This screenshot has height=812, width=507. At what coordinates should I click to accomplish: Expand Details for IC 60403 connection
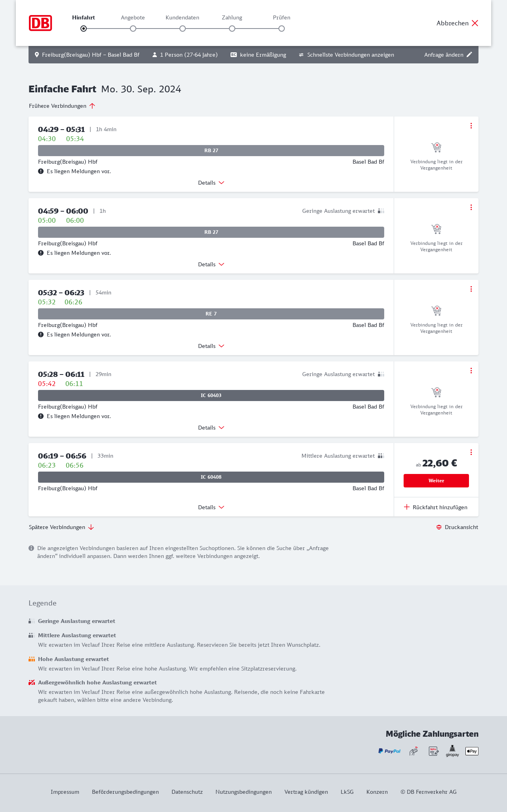tap(211, 428)
